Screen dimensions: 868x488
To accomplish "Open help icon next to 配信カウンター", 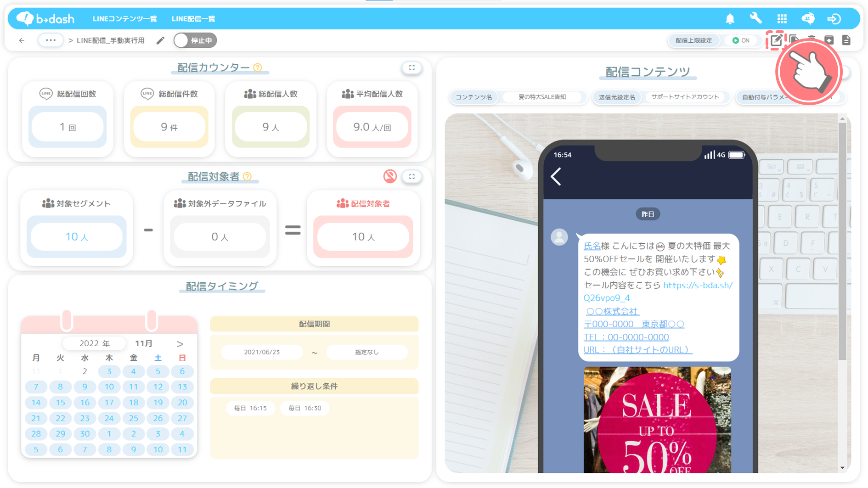I will 258,67.
